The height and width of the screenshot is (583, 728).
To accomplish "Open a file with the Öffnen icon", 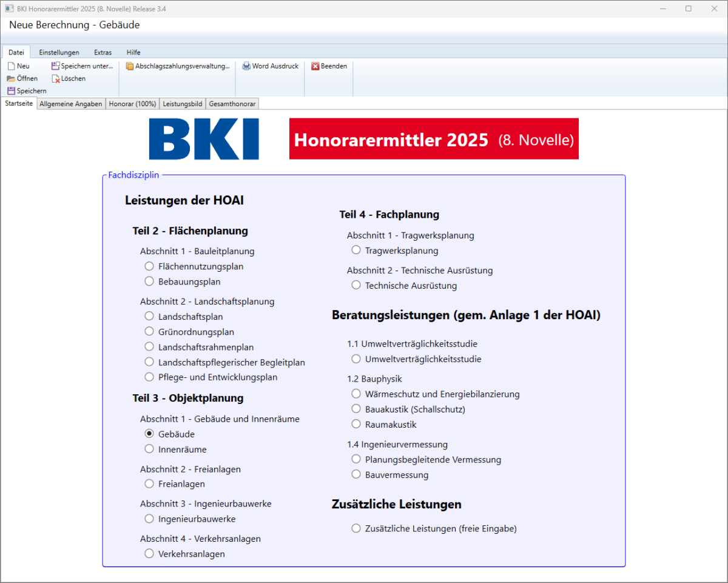I will [x=11, y=79].
